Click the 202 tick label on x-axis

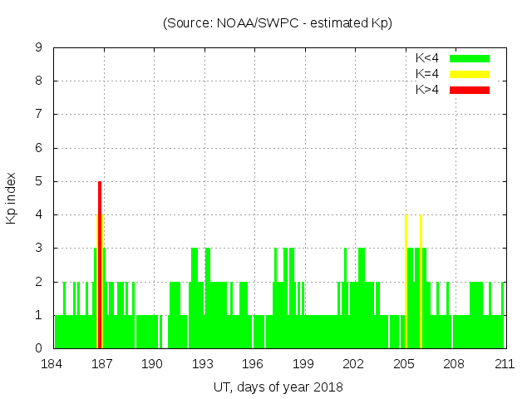coord(353,364)
